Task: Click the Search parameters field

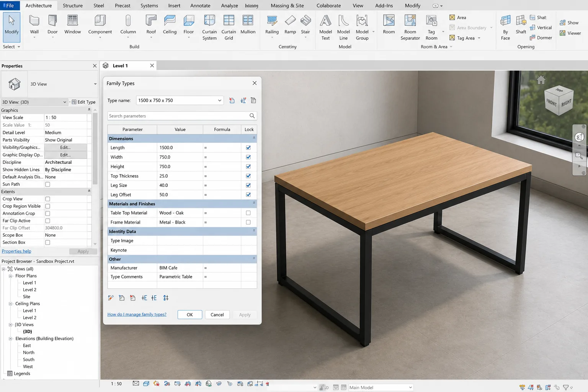Action: point(182,116)
